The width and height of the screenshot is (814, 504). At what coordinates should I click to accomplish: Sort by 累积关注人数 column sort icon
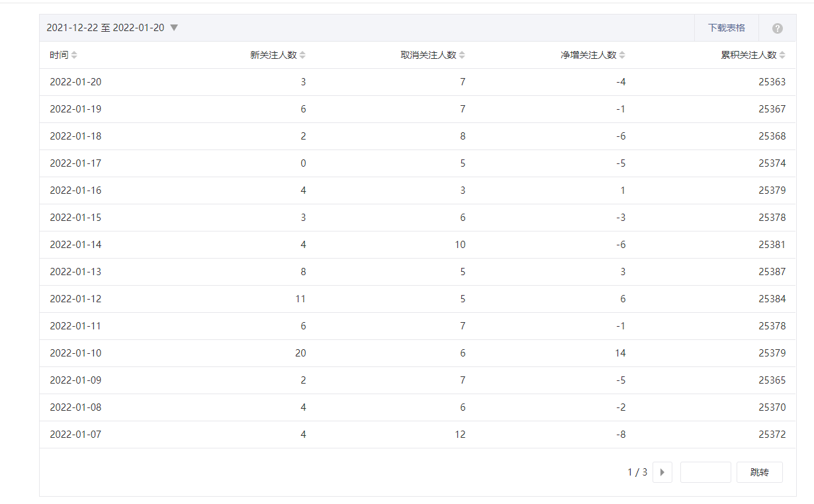coord(782,56)
